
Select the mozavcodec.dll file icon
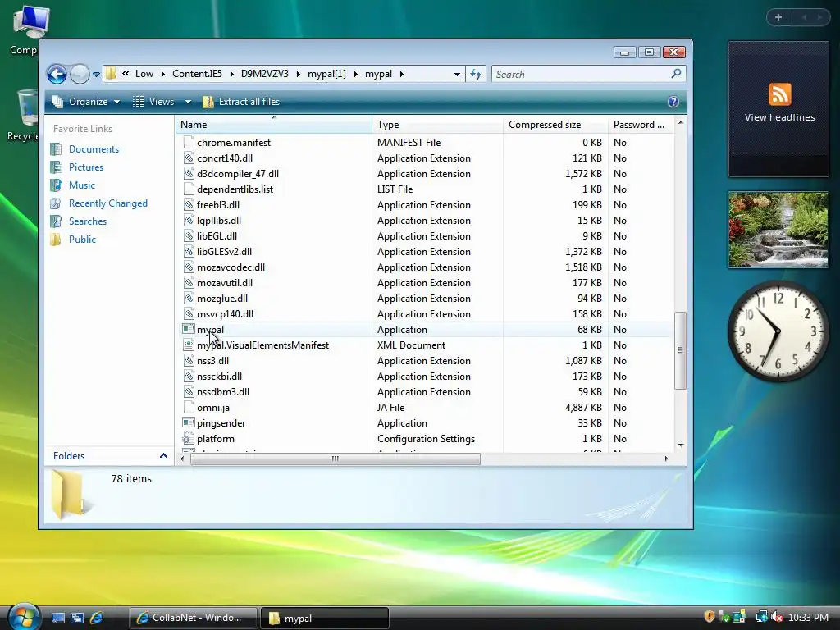(x=188, y=267)
